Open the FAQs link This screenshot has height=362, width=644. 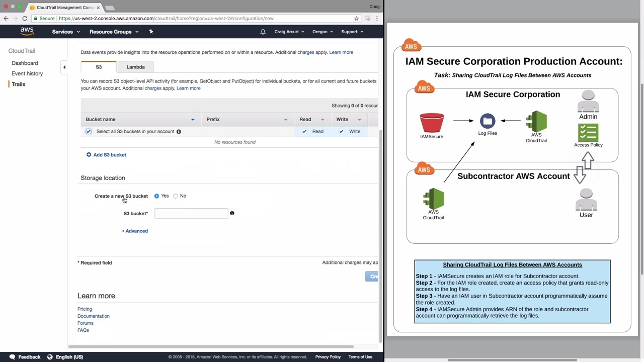(83, 330)
